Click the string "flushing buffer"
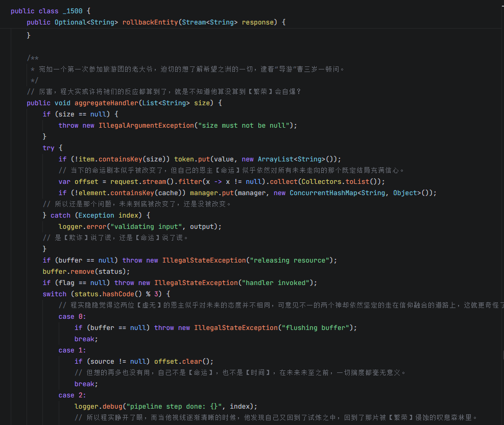504x425 pixels. [x=316, y=328]
